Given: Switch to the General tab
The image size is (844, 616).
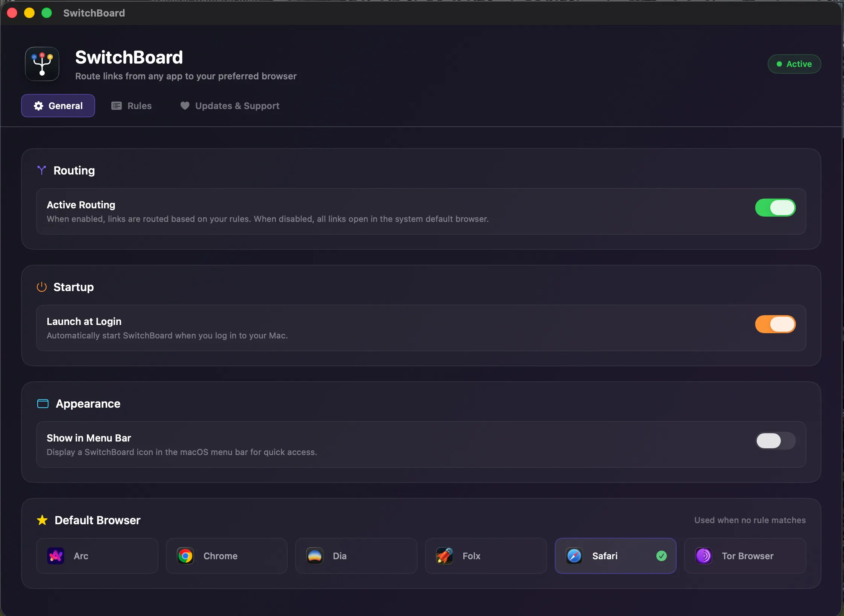Looking at the screenshot, I should click(58, 106).
